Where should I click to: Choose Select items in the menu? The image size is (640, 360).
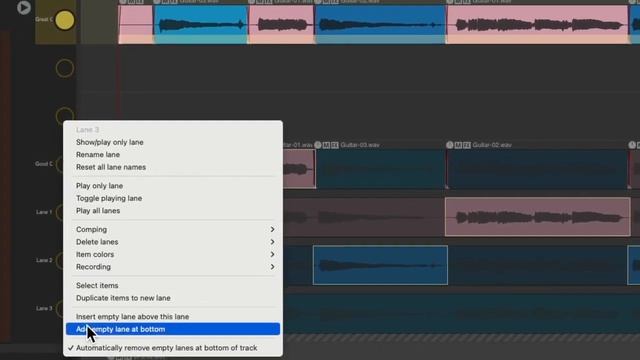point(173,286)
